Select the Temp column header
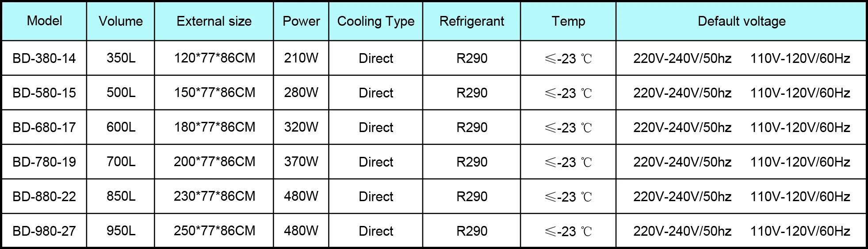Screen dimensions: 868x249 (x=568, y=21)
